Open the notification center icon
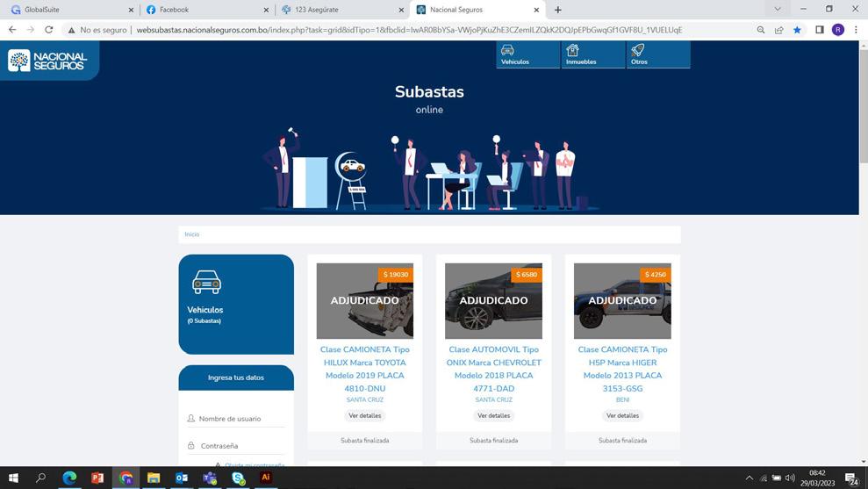 (x=852, y=478)
